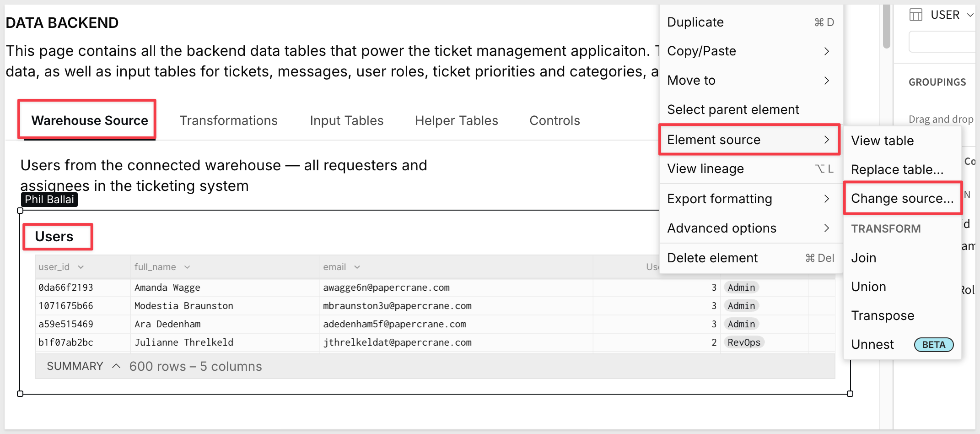This screenshot has width=980, height=434.
Task: Select Unnest (BETA) under Transform
Action: [x=902, y=344]
